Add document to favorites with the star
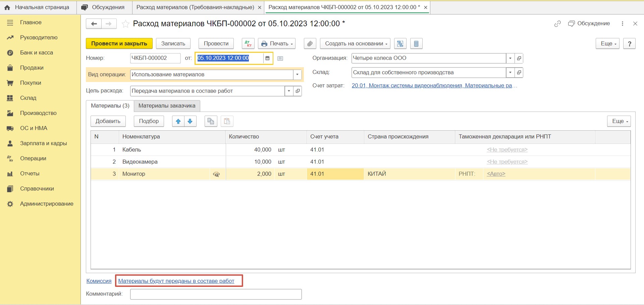The image size is (644, 305). pyautogui.click(x=125, y=24)
